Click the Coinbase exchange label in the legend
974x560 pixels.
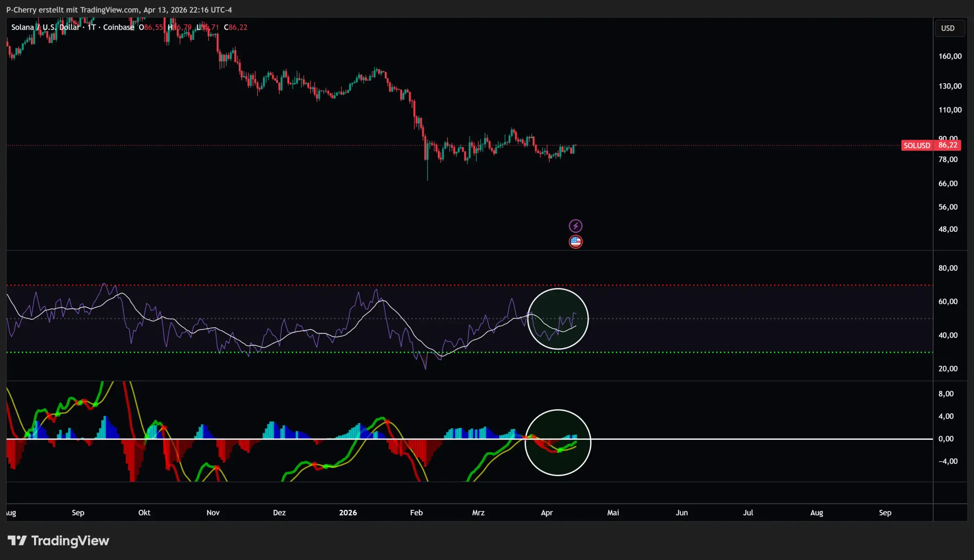coord(118,27)
